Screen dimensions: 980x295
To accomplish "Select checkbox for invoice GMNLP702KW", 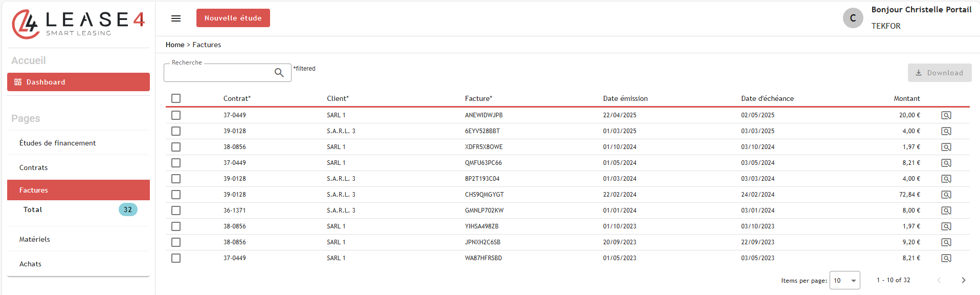I will pos(176,210).
